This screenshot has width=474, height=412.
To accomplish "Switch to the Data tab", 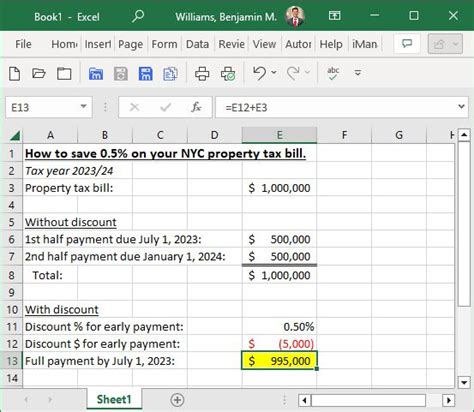I will tap(197, 44).
